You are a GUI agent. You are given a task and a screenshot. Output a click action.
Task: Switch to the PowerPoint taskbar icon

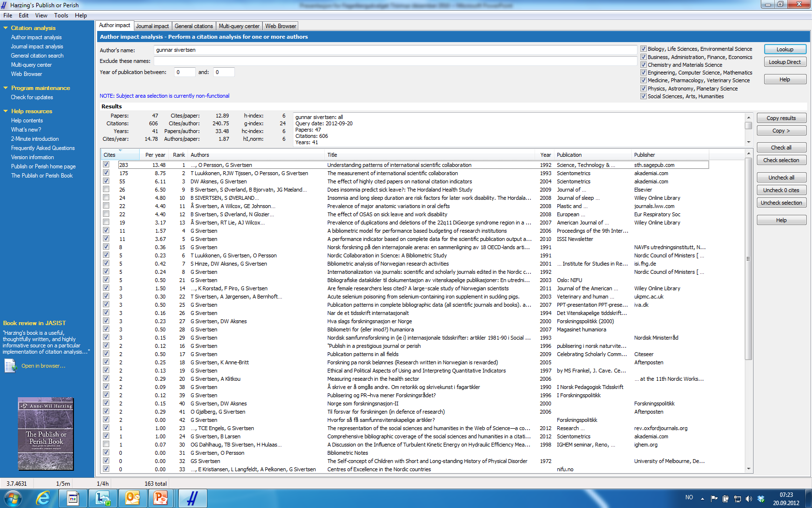click(x=160, y=498)
